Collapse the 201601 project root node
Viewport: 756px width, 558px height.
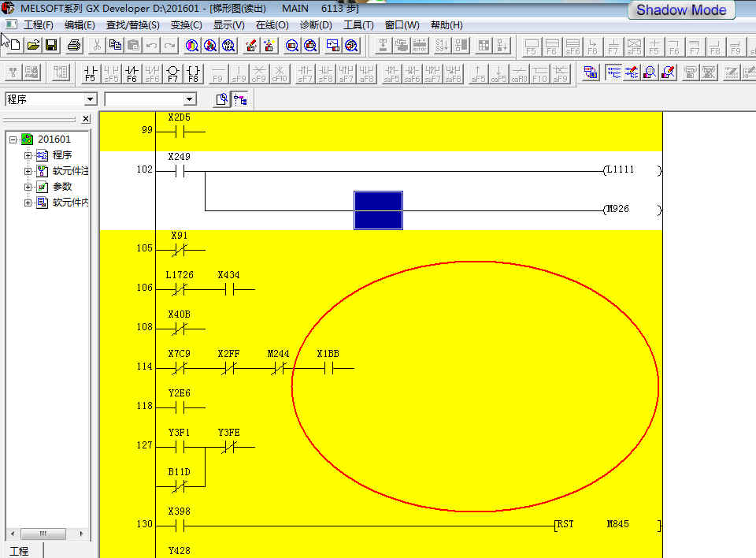13,139
